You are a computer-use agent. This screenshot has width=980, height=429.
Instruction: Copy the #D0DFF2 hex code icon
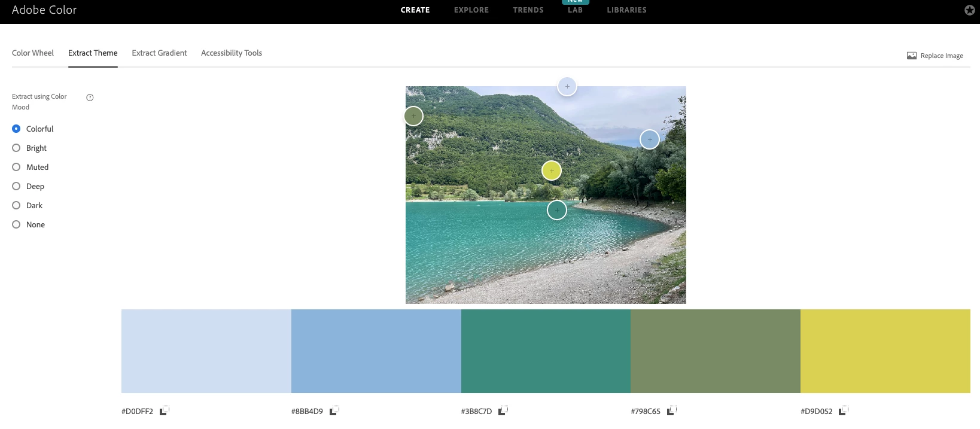pyautogui.click(x=165, y=410)
